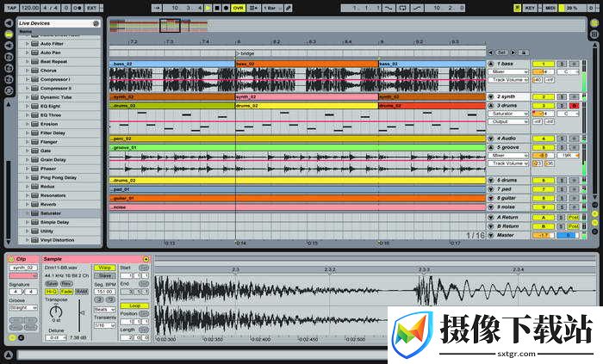Screen dimensions: 603x364
Task: Toggle the Punch-Out switch
Action: [417, 8]
